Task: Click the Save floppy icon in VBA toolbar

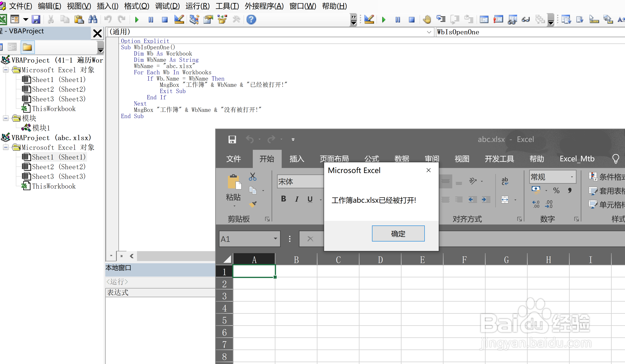Action: 36,20
